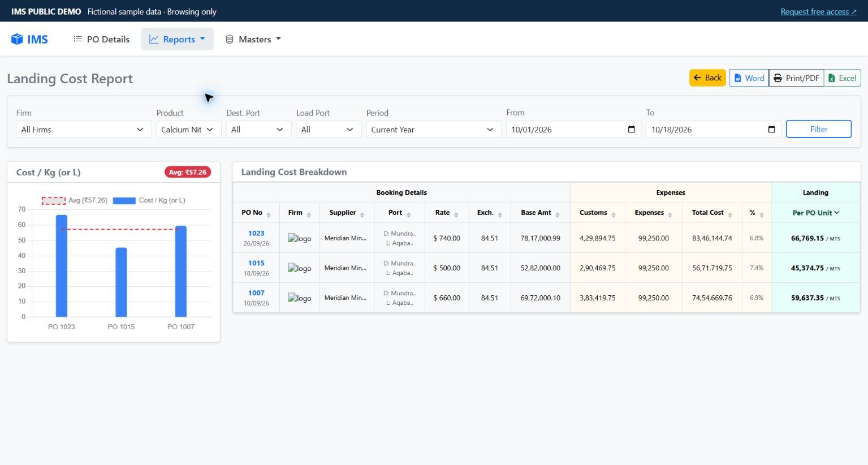Sort table by Customs column arrows
The image size is (868, 465).
click(x=613, y=214)
